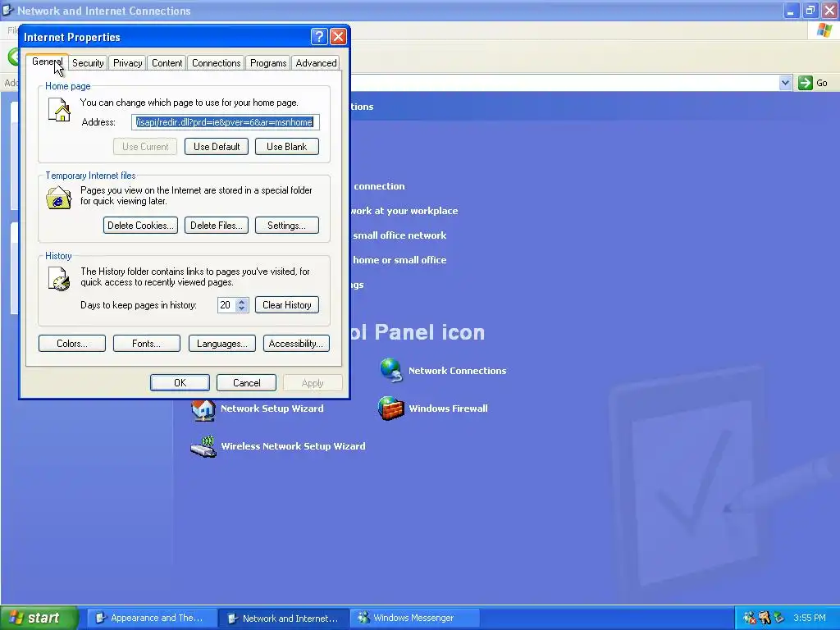This screenshot has height=630, width=840.
Task: Select the Content tab
Action: (x=167, y=63)
